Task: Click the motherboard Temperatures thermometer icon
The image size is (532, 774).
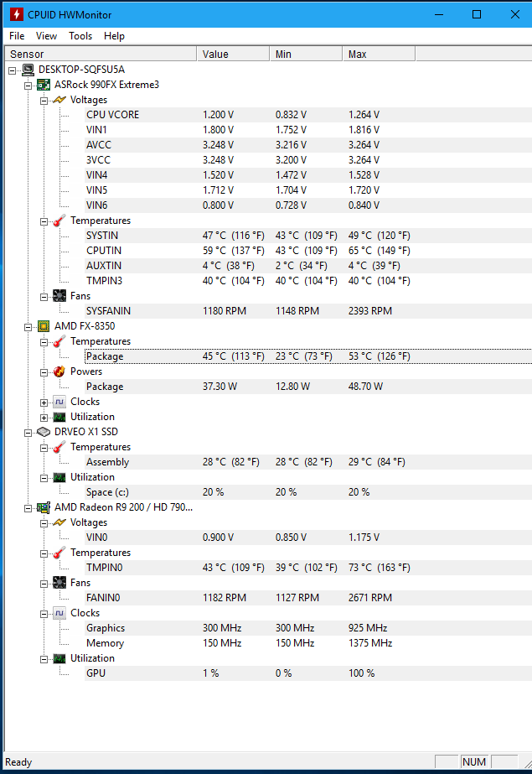Action: pos(59,221)
